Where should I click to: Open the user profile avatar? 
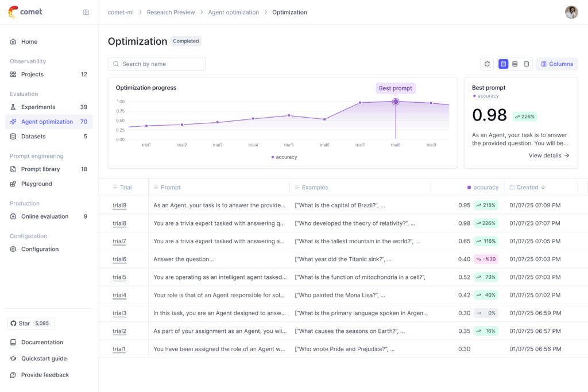[571, 12]
